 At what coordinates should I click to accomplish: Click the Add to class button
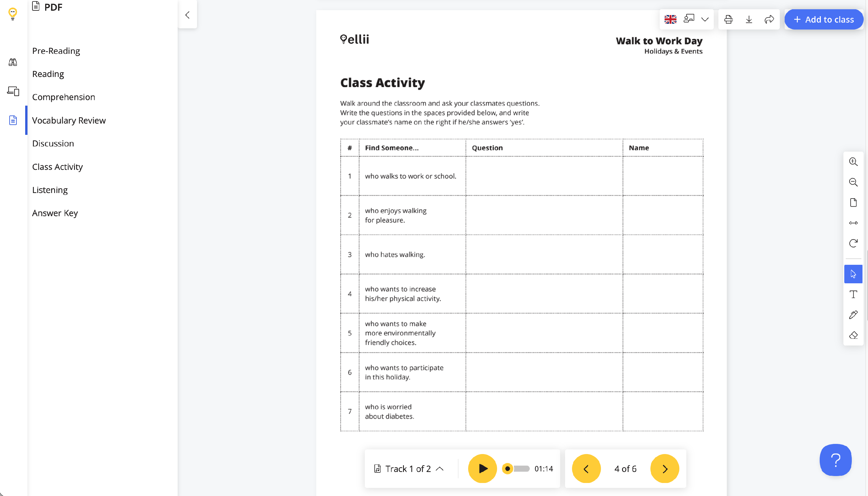823,19
